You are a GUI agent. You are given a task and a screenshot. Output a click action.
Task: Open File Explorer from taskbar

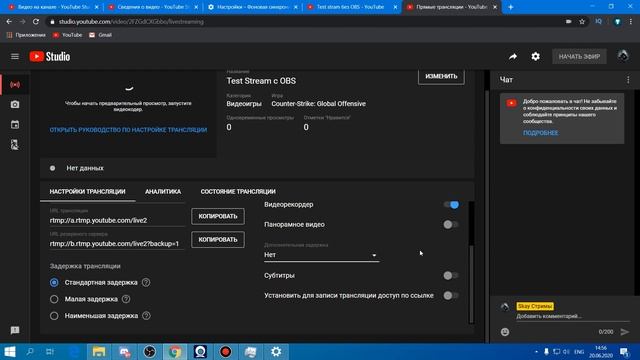coord(99,351)
